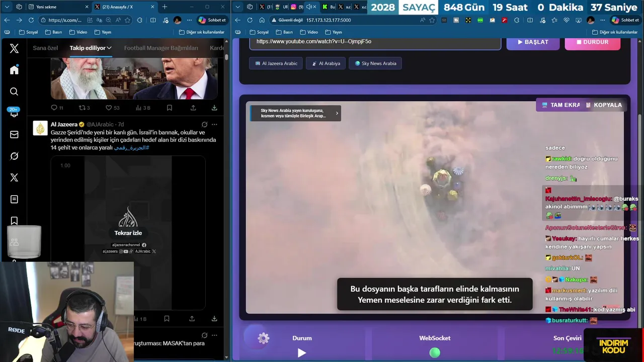Open the X logo at the sidebar top

tap(14, 48)
